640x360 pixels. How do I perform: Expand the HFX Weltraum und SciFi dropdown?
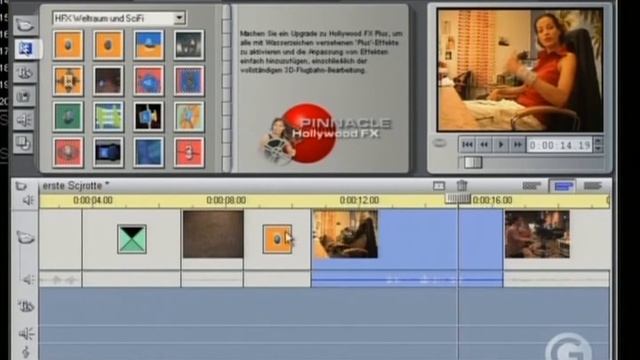(179, 18)
